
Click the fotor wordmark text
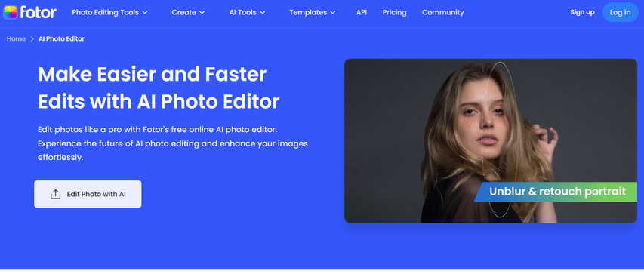(x=38, y=12)
